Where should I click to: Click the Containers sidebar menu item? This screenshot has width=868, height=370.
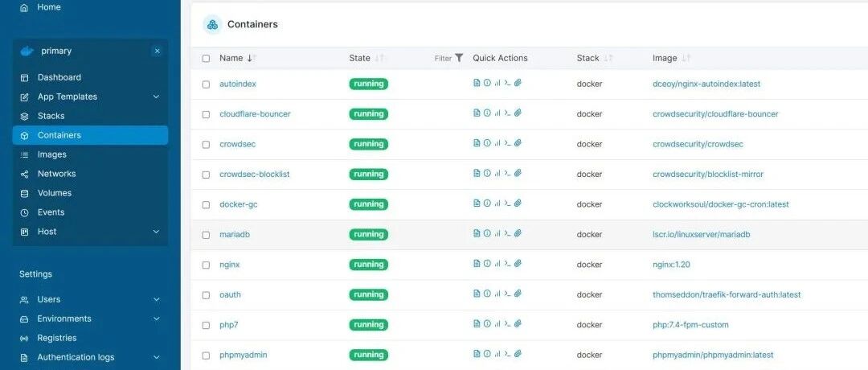[x=90, y=135]
